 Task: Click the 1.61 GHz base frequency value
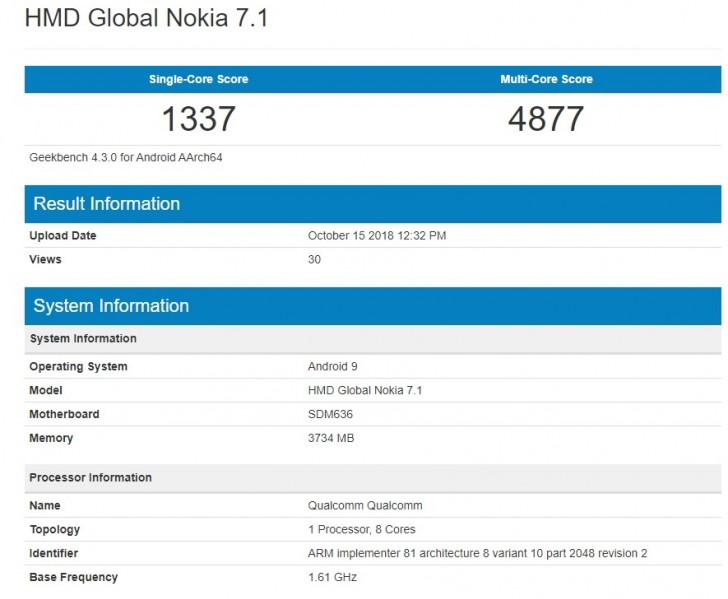pos(332,578)
